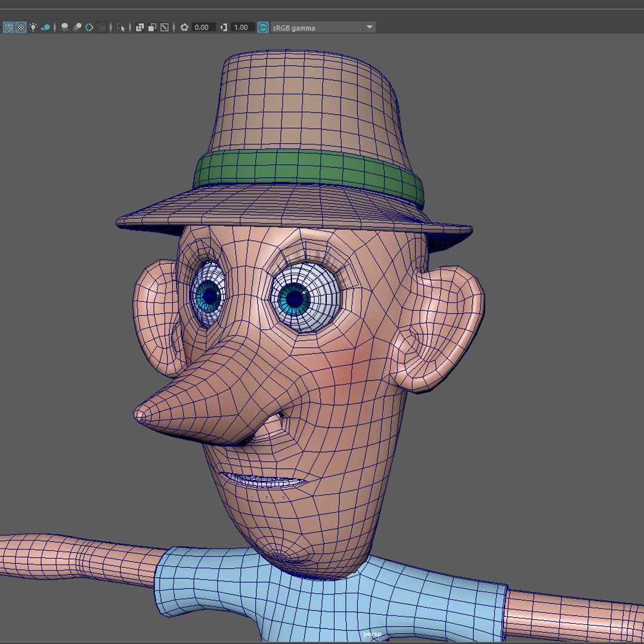Click the exposure value field 0.00
Image resolution: width=644 pixels, height=644 pixels.
pos(203,27)
